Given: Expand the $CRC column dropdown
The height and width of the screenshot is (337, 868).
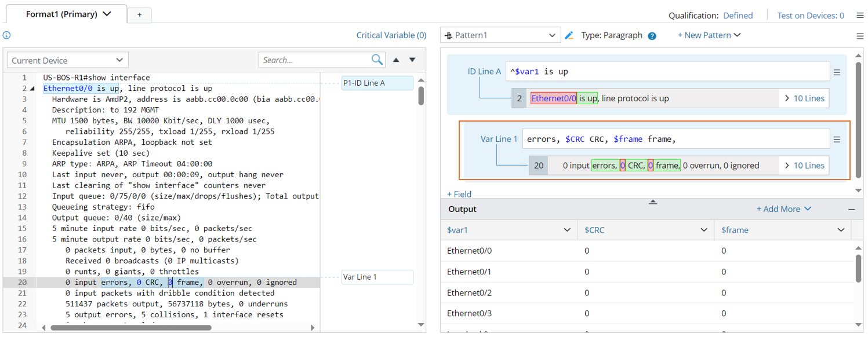Looking at the screenshot, I should (704, 230).
